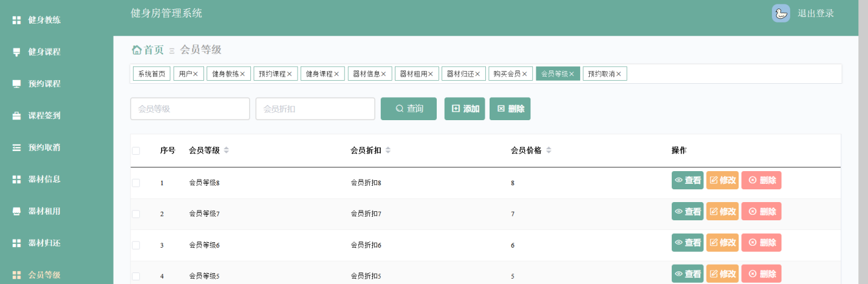Screen dimensions: 868x284
Task: Edit the 会员等级5 row
Action: click(x=722, y=274)
